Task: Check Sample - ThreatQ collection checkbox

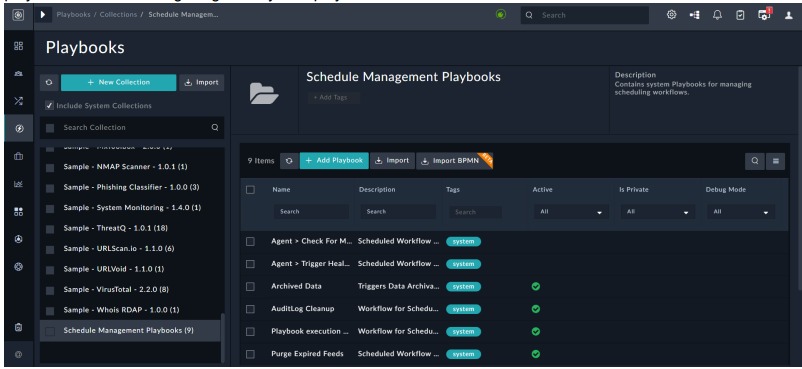Action: click(x=50, y=229)
